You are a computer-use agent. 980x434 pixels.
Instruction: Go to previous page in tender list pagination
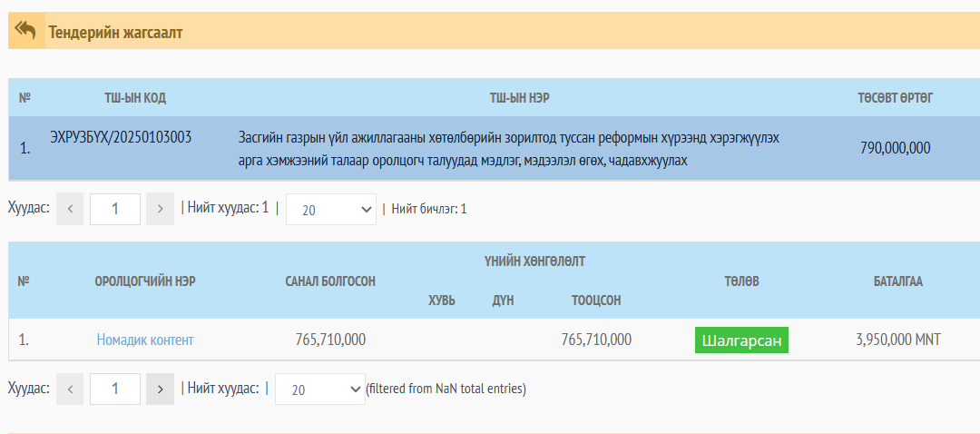70,209
